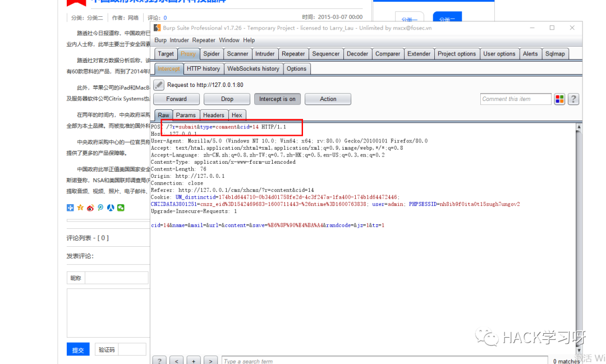Select the Raw request view tab
Viewport: 606px width, 364px height.
pos(163,115)
